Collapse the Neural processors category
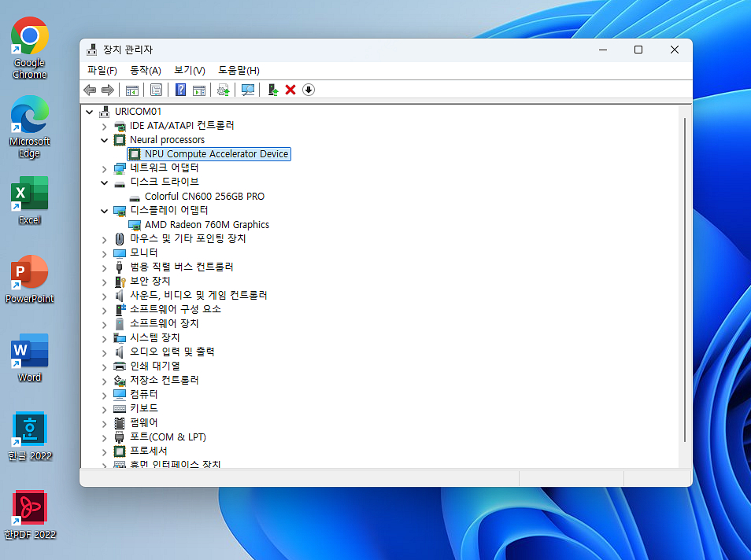The height and width of the screenshot is (560, 751). (104, 140)
